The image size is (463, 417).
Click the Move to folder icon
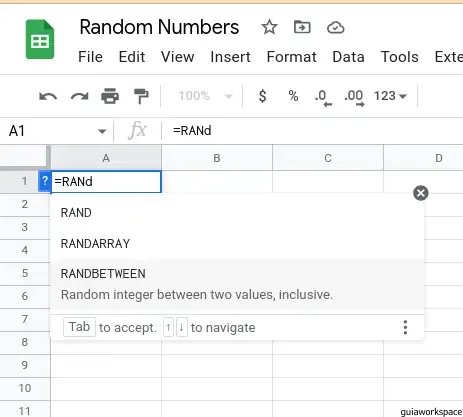(x=302, y=27)
